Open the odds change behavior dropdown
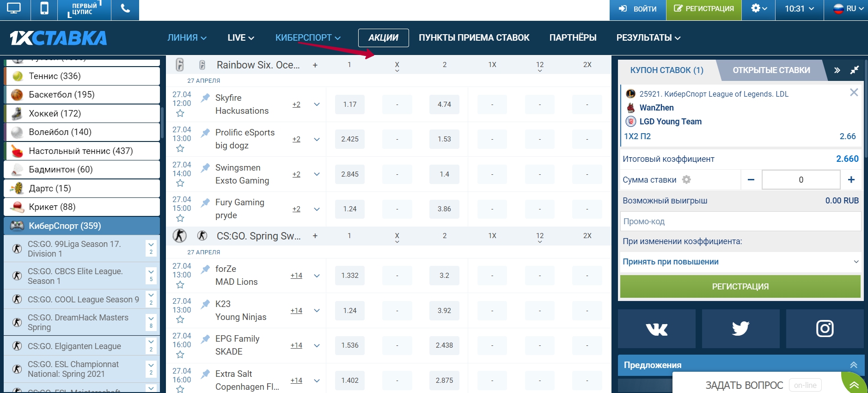This screenshot has width=868, height=393. pyautogui.click(x=740, y=262)
